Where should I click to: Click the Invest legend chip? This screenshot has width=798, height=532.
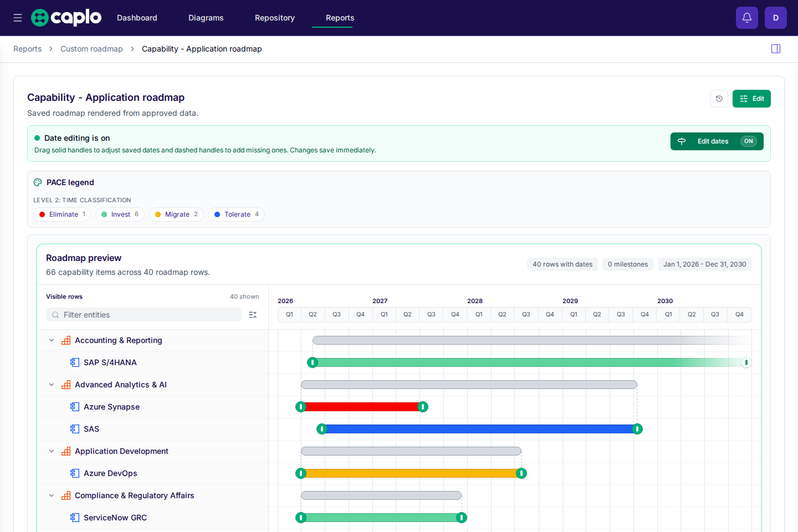[120, 214]
